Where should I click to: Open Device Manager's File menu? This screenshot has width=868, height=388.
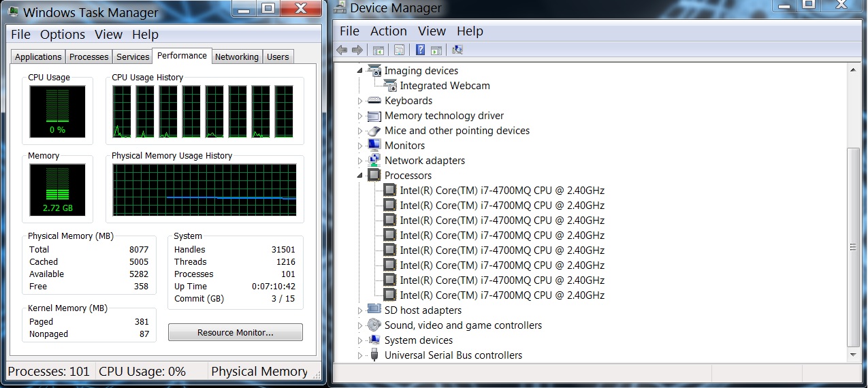tap(349, 31)
